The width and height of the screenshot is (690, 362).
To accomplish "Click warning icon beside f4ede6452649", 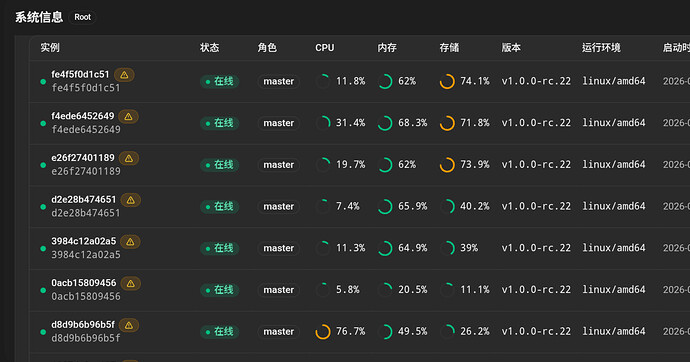I will click(128, 117).
